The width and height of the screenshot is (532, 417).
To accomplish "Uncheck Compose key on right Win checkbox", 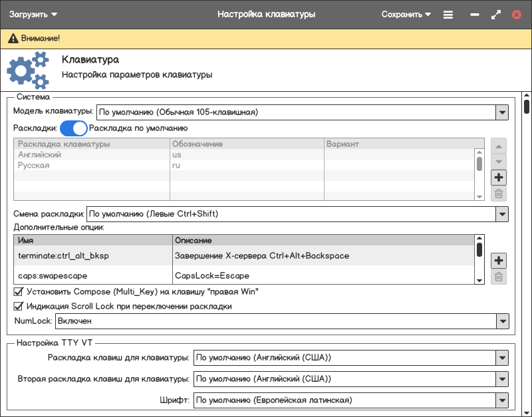I will pyautogui.click(x=19, y=291).
